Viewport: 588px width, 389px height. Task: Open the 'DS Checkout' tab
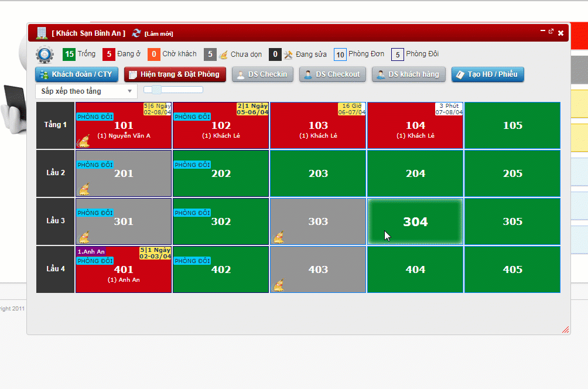tap(332, 74)
